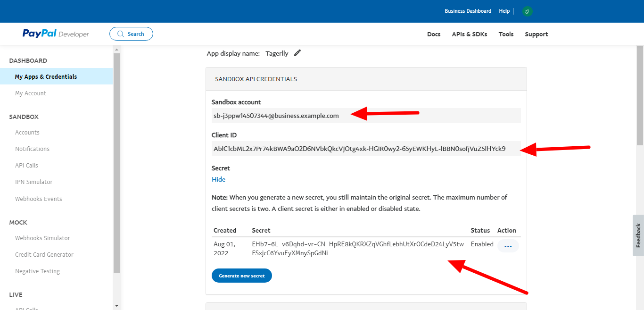This screenshot has width=644, height=310.
Task: Open the Help link
Action: [x=504, y=11]
